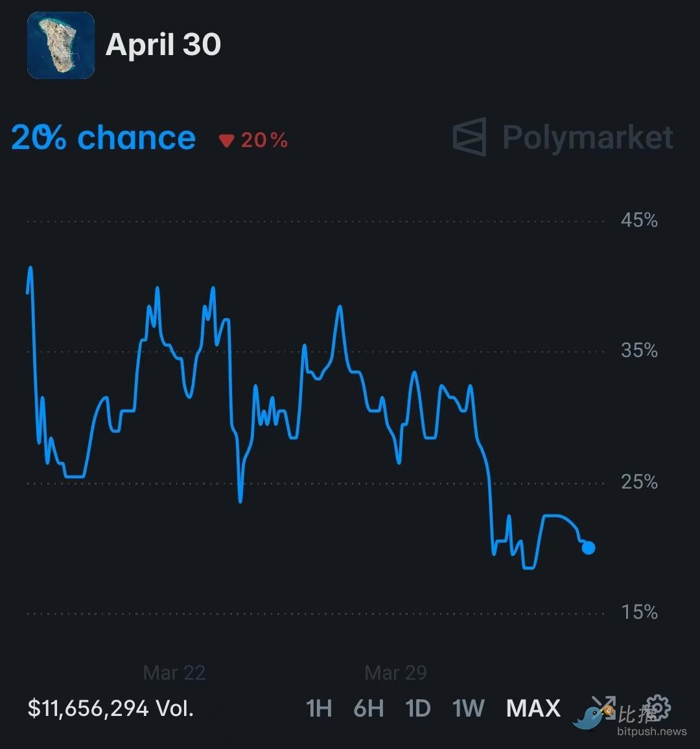
Task: Click the 15% axis label
Action: (639, 612)
